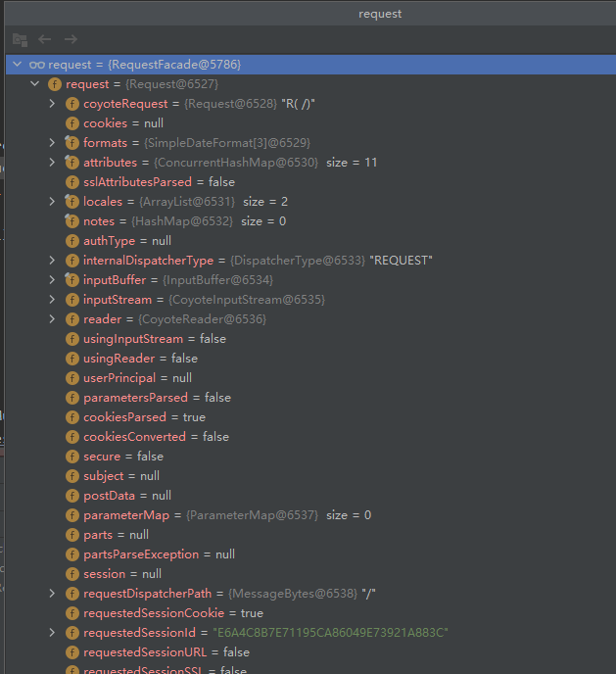Select the userPrincipal = null row
Image resolution: width=616 pixels, height=674 pixels.
point(310,378)
